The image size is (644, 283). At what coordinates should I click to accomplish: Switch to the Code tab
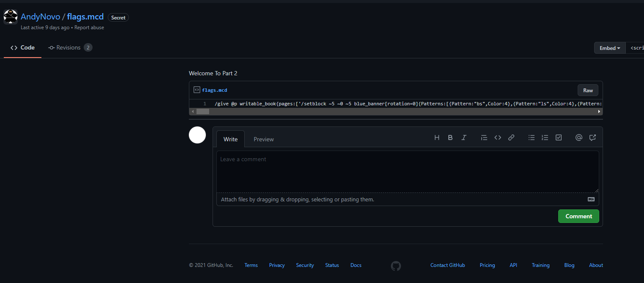pyautogui.click(x=23, y=48)
